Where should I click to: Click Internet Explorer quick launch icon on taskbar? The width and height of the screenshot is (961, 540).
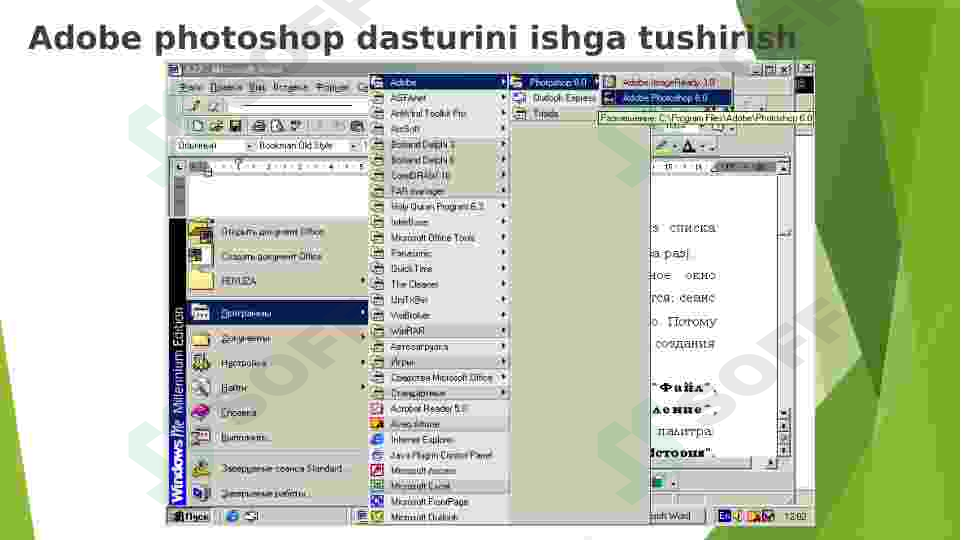click(232, 516)
